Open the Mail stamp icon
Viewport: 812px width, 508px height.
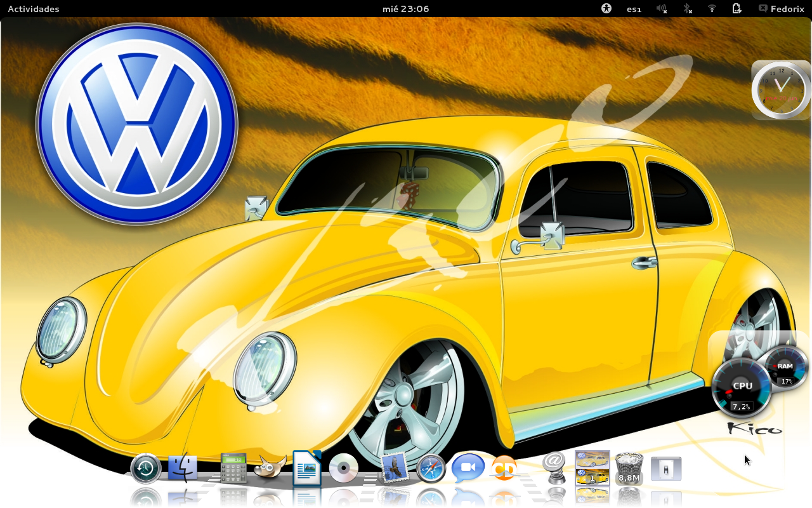click(395, 467)
